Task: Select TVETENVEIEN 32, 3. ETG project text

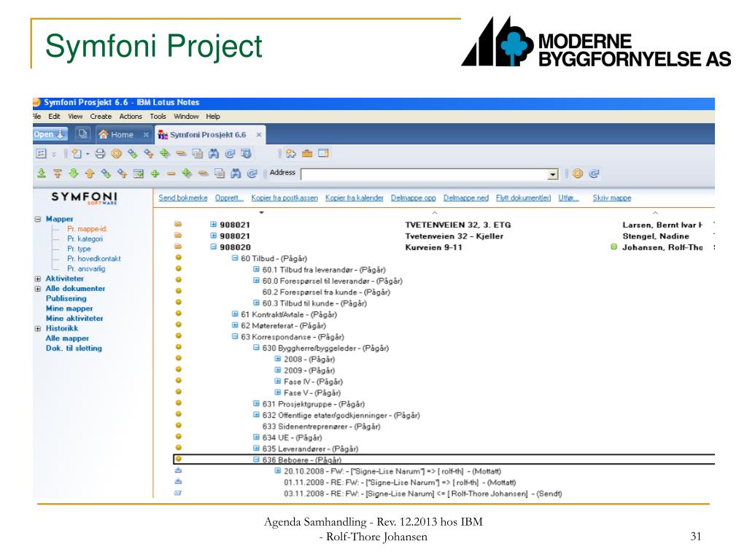Action: pos(458,225)
